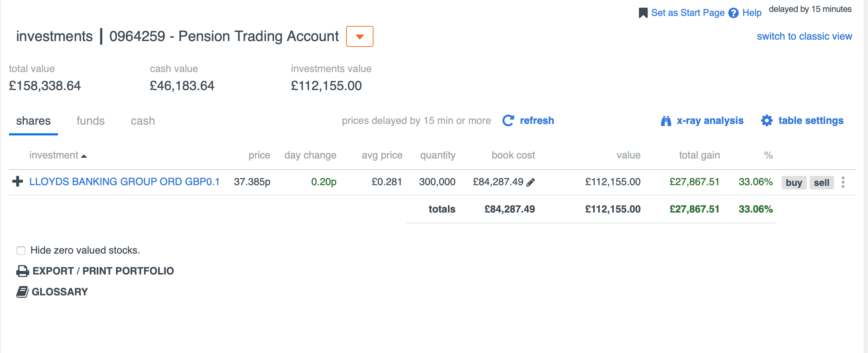The width and height of the screenshot is (868, 353).
Task: Click the pencil icon to edit book cost
Action: click(x=531, y=182)
